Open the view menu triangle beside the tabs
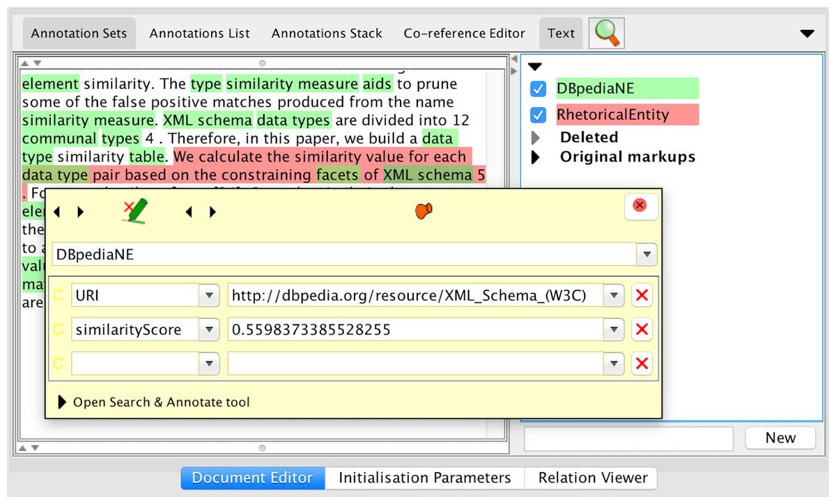This screenshot has width=836, height=504. 807,33
